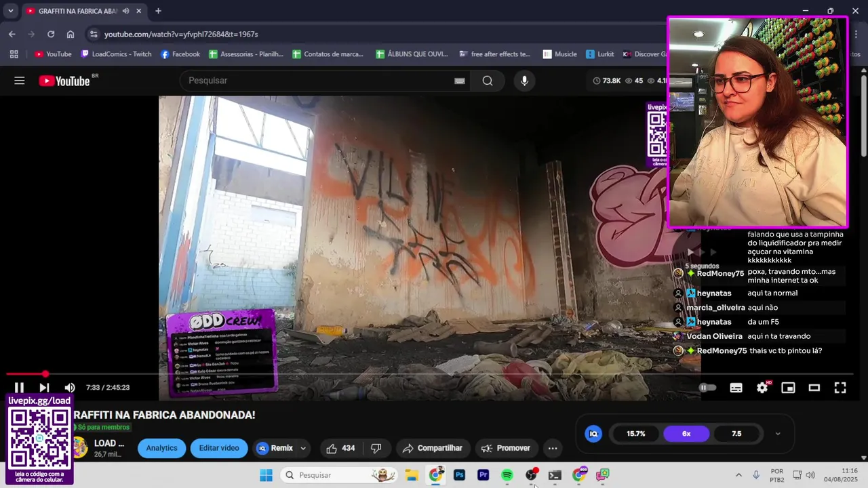Open Analytics for this video
The width and height of the screenshot is (868, 488).
coord(161,448)
